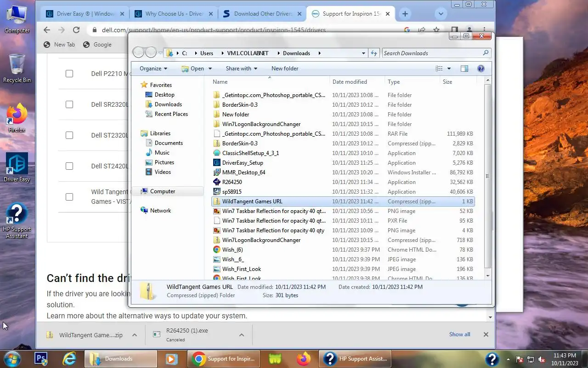Open Firefox from the taskbar
Viewport: 588px width, 368px height.
(304, 359)
